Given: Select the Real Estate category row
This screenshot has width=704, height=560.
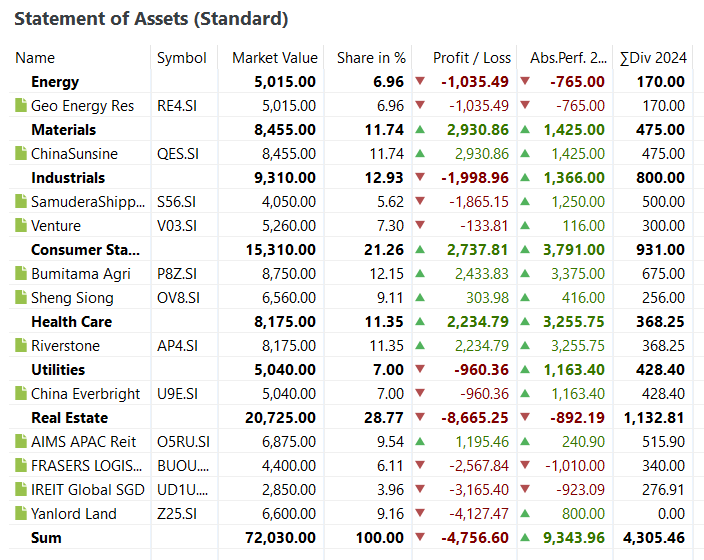Looking at the screenshot, I should tap(69, 418).
